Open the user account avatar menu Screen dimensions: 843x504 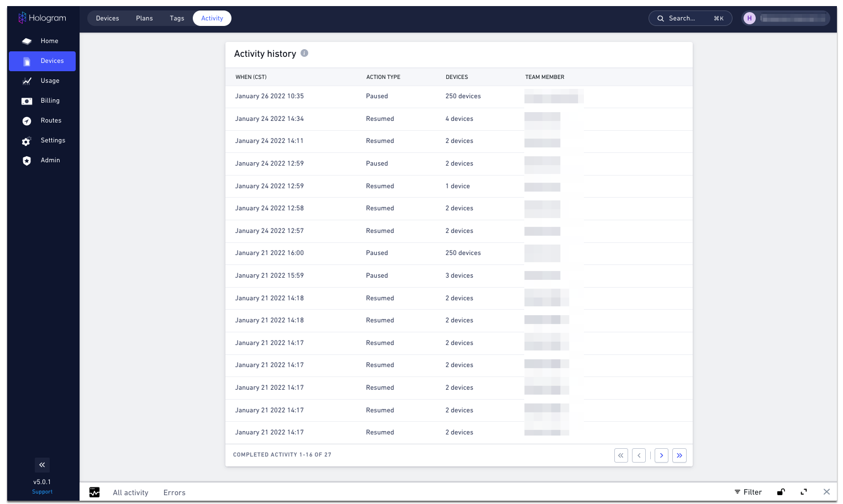tap(749, 18)
